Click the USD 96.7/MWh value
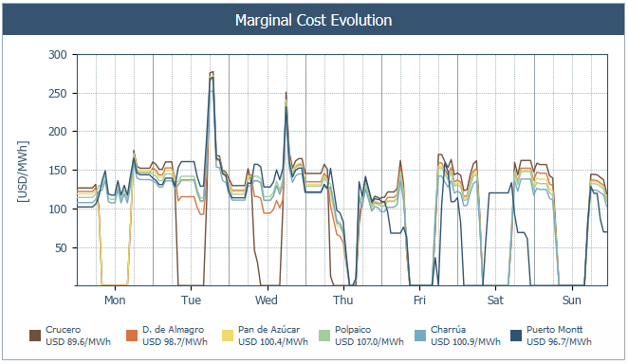This screenshot has height=364, width=628. 559,342
